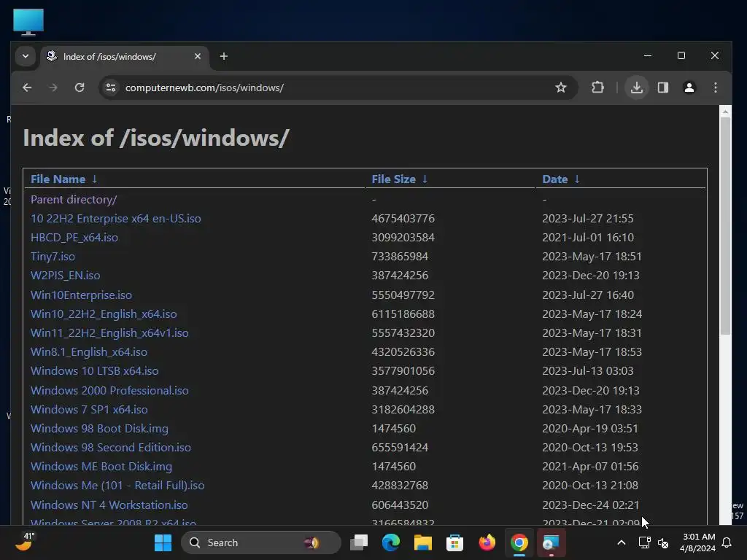This screenshot has width=747, height=560.
Task: Click the Tiny7.iso link
Action: click(53, 257)
